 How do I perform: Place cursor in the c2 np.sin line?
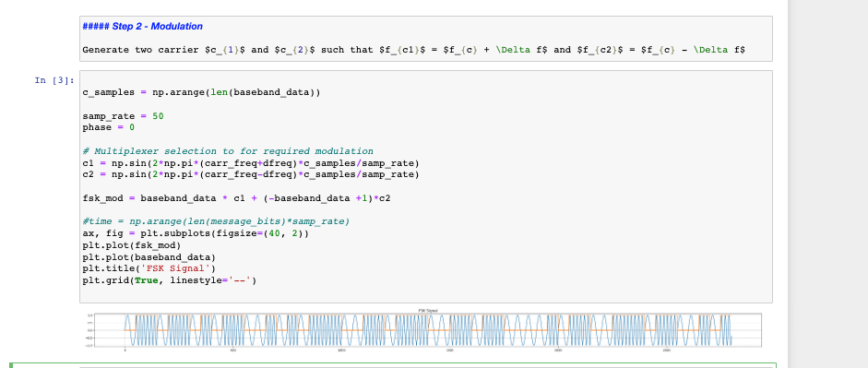[251, 175]
